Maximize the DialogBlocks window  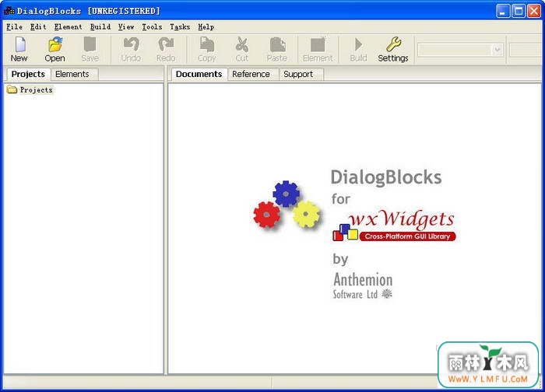tap(519, 11)
